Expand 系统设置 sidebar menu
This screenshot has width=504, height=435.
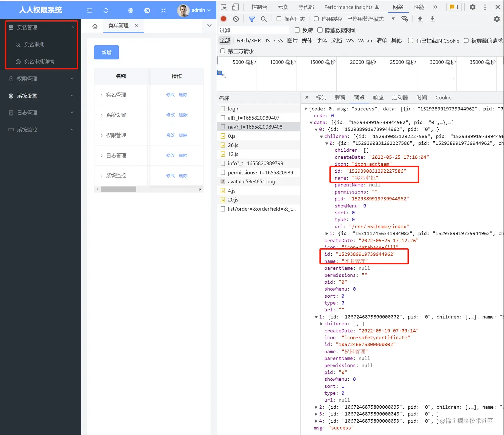pyautogui.click(x=40, y=96)
